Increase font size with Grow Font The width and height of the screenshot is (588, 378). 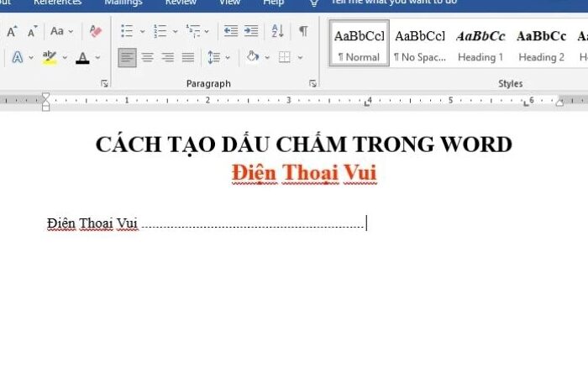[x=12, y=31]
